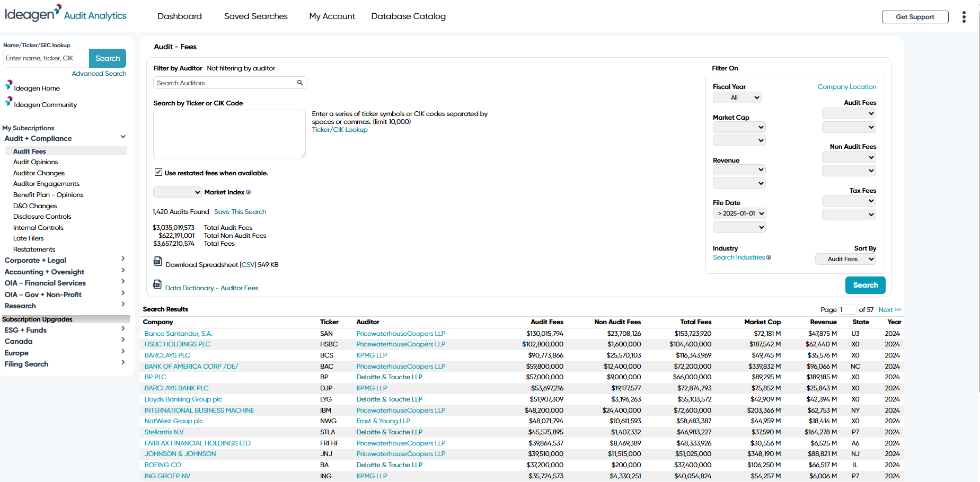
Task: Click the Get Support button
Action: (915, 17)
